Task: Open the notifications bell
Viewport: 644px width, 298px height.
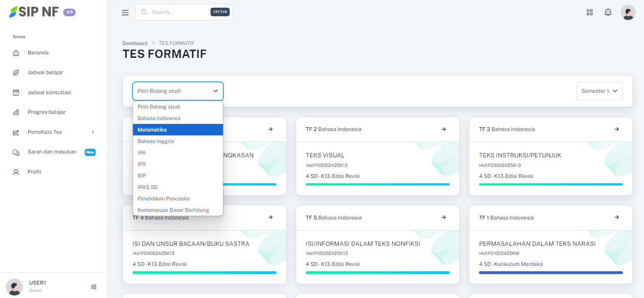Action: tap(608, 12)
